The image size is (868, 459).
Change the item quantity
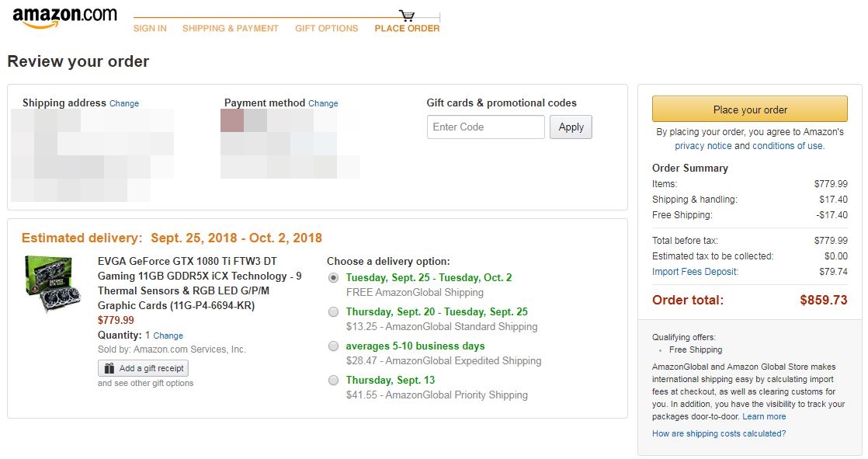click(168, 336)
